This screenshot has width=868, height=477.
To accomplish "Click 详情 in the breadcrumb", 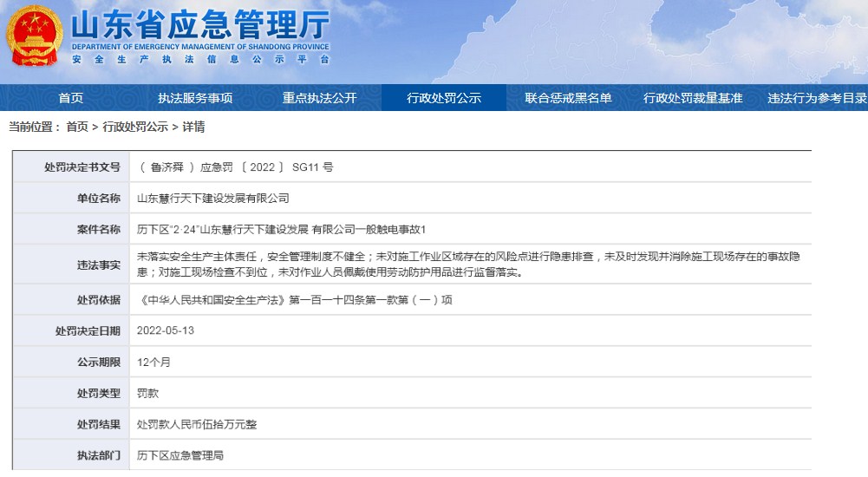I will [193, 127].
